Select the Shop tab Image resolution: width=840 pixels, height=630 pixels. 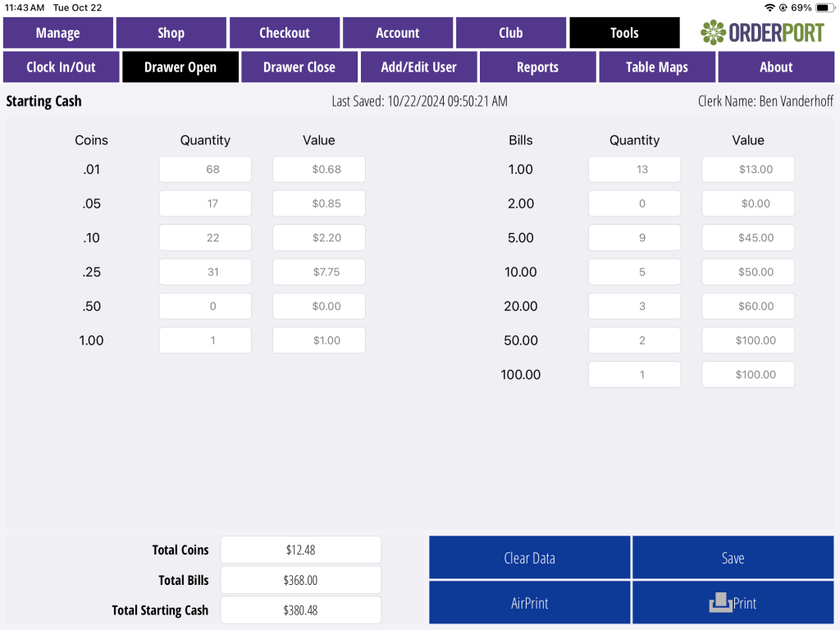click(x=171, y=33)
